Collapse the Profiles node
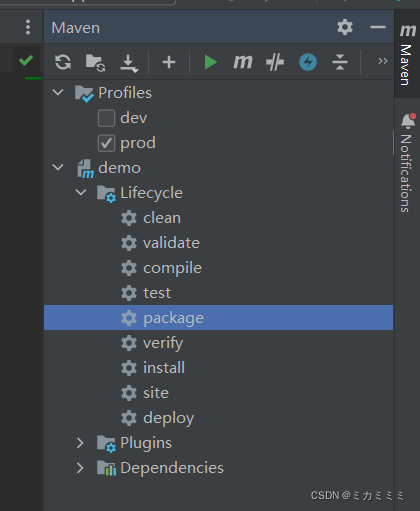The height and width of the screenshot is (511, 420). click(x=58, y=92)
